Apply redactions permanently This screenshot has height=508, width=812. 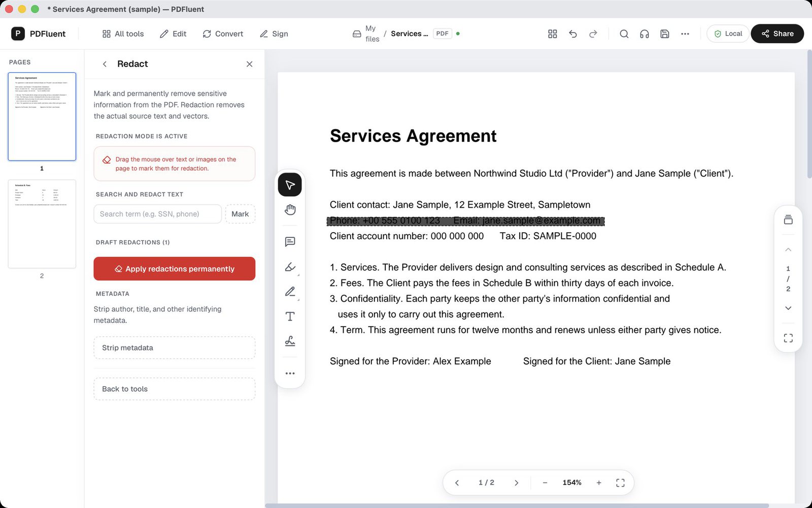(174, 269)
